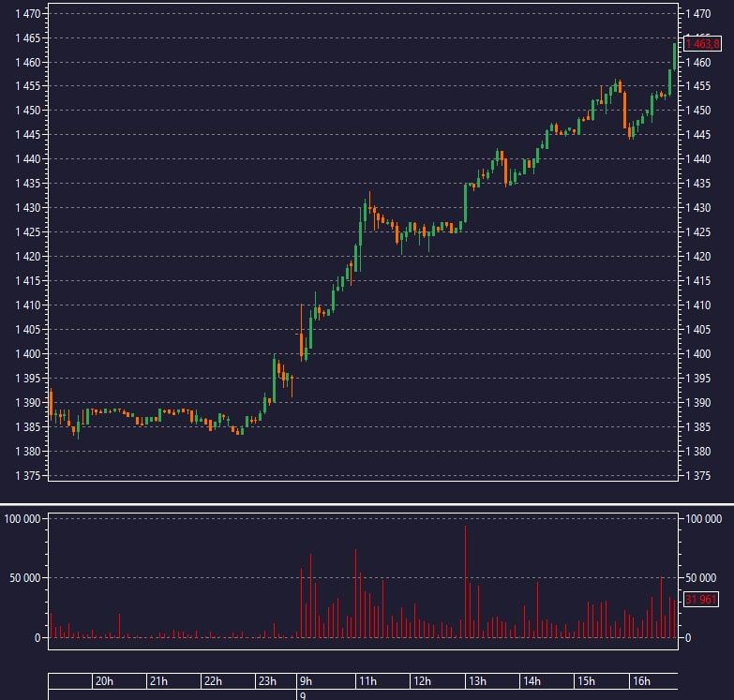Select the 9h label on the time axis
Image resolution: width=734 pixels, height=700 pixels.
(x=306, y=681)
